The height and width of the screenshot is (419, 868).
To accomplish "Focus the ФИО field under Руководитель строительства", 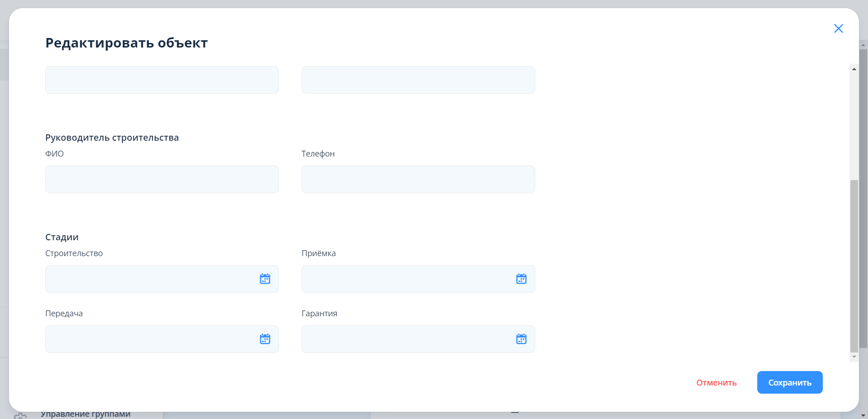I will tap(162, 180).
